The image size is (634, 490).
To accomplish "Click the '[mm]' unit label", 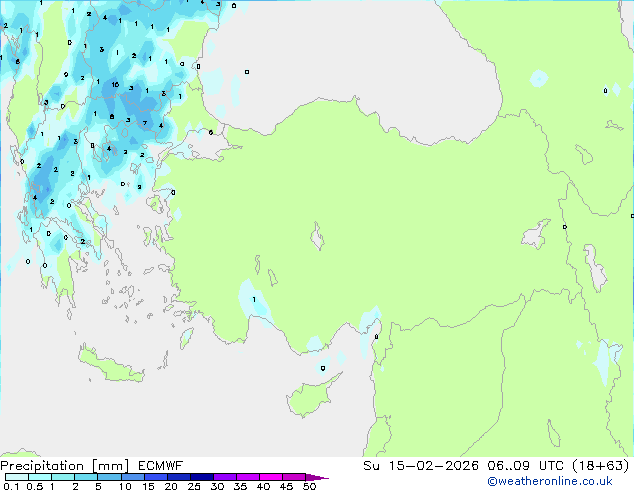I will [111, 466].
